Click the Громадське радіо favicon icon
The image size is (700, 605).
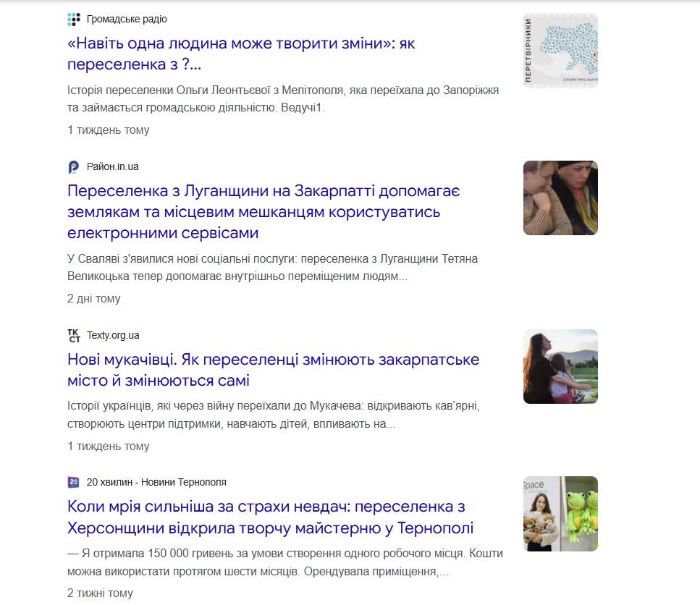click(74, 20)
